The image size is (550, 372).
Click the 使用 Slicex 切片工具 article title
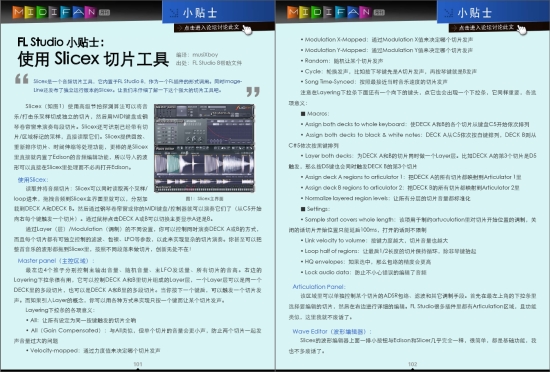click(x=93, y=59)
